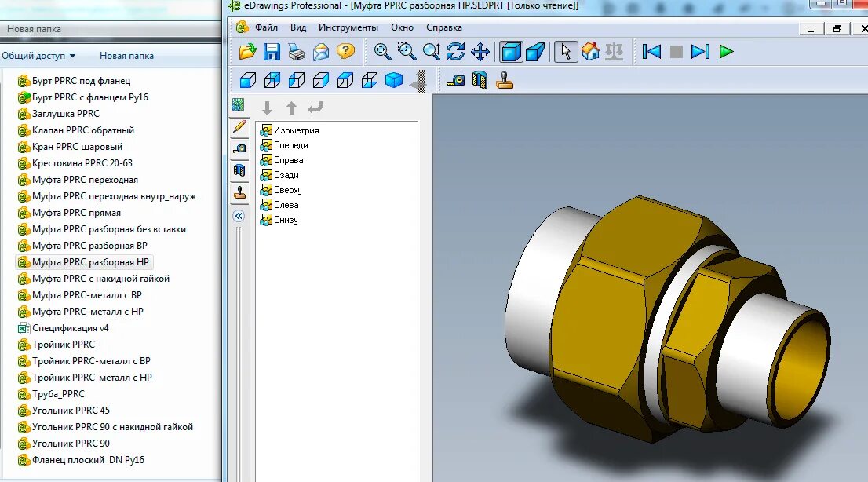Open the Вид menu
Screen dimensions: 868x482
(x=298, y=27)
